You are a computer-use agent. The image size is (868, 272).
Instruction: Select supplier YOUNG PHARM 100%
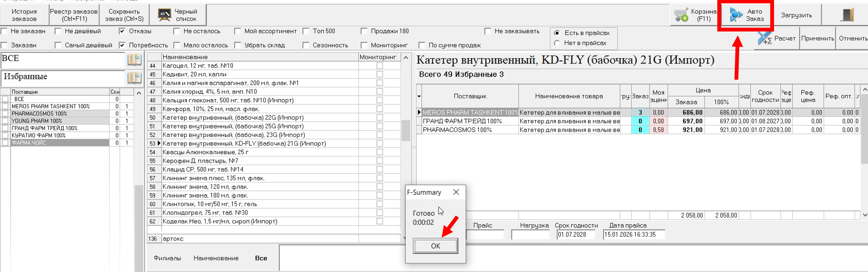[x=60, y=121]
